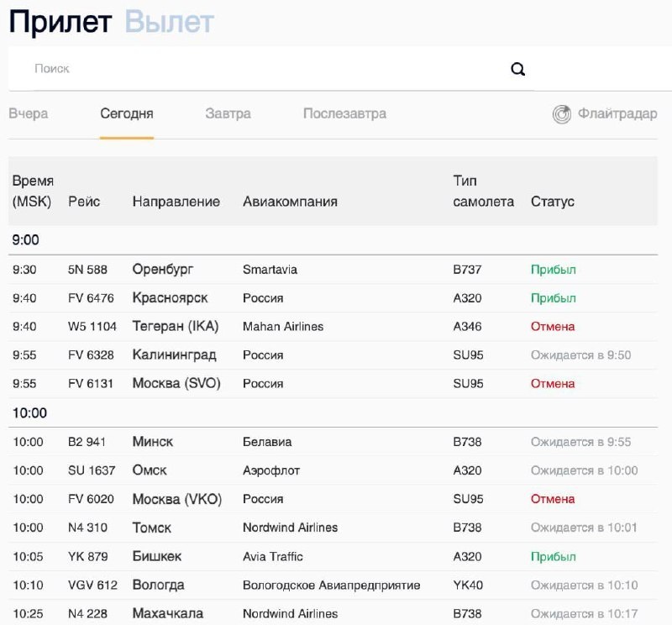The image size is (672, 625).
Task: Select the Прилет arrivals tab
Action: coord(60,22)
